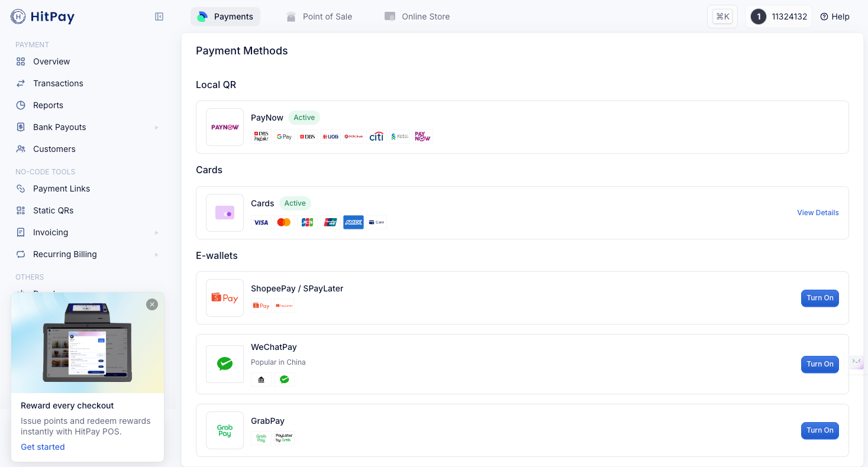This screenshot has width=868, height=467.
Task: Expand the Recurring Billing submenu arrow
Action: click(x=156, y=254)
